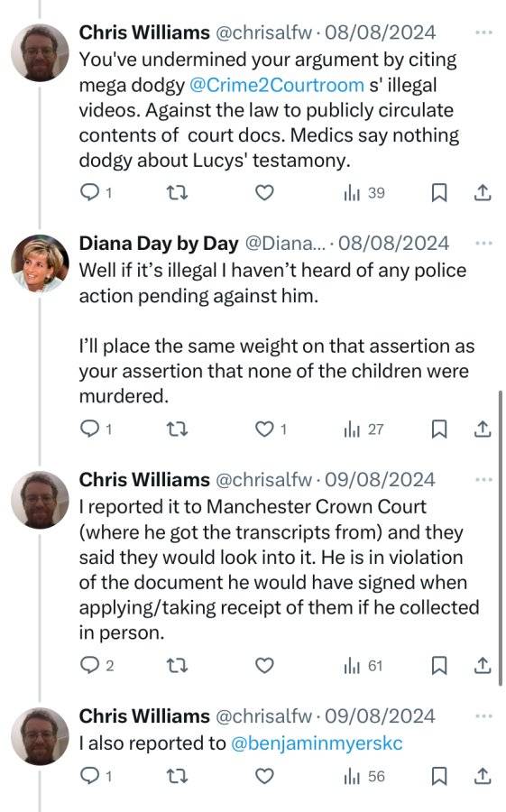The image size is (506, 812).
Task: Retweet the Crime2Courtroom illegal videos tweet
Action: tap(177, 193)
